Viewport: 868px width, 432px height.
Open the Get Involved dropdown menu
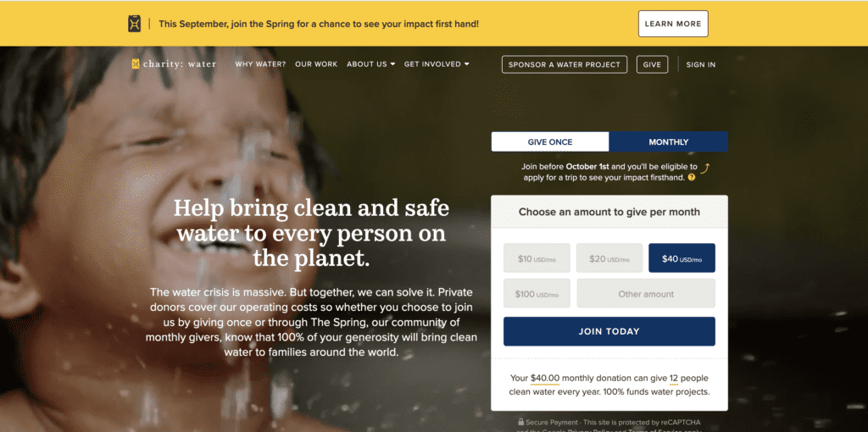pyautogui.click(x=437, y=64)
